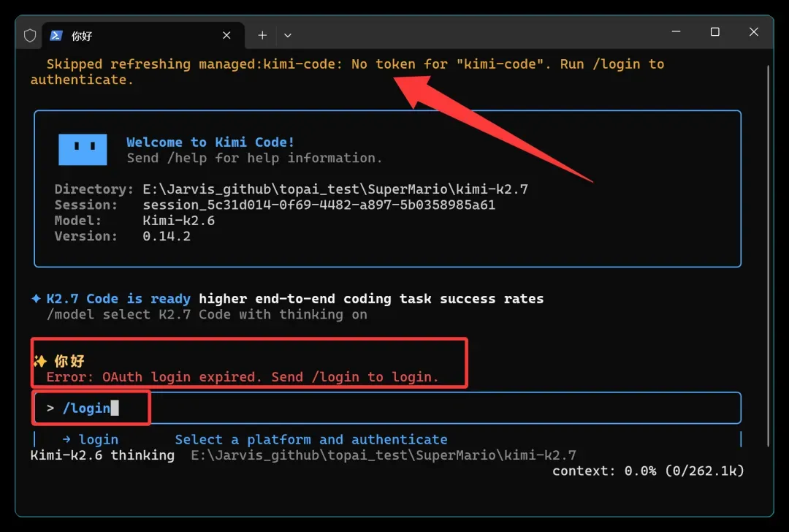Minimize the terminal window
The width and height of the screenshot is (789, 532).
(676, 31)
